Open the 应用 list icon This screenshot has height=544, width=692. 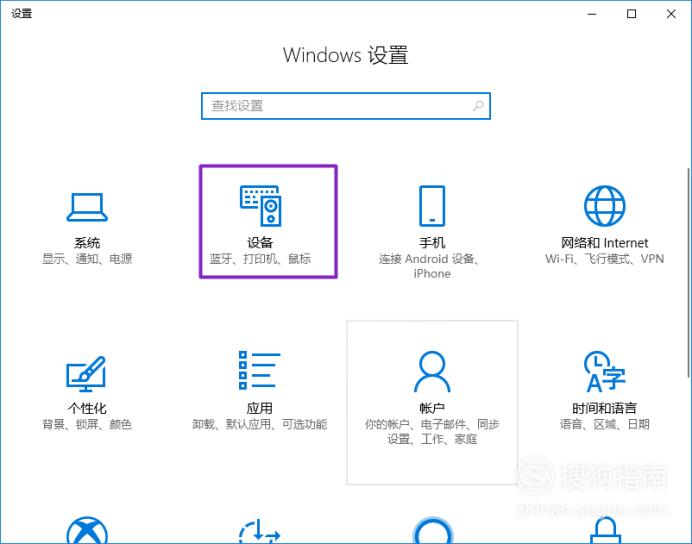point(260,370)
